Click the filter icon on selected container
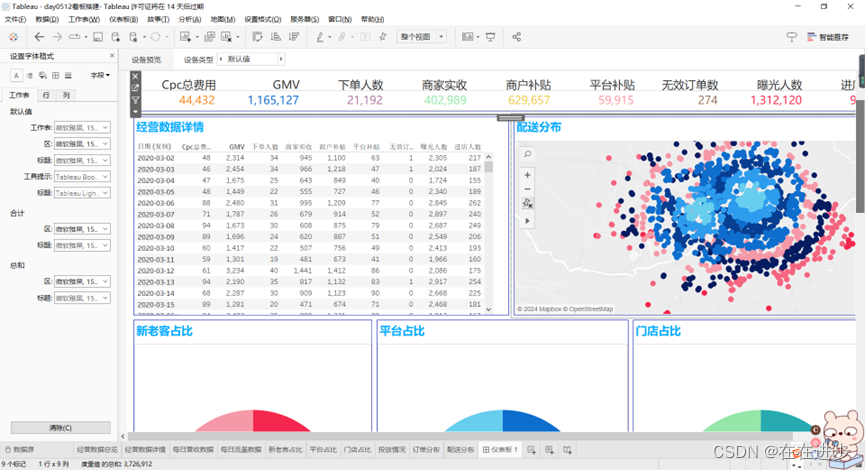Screen dimensions: 865x470 [x=135, y=100]
